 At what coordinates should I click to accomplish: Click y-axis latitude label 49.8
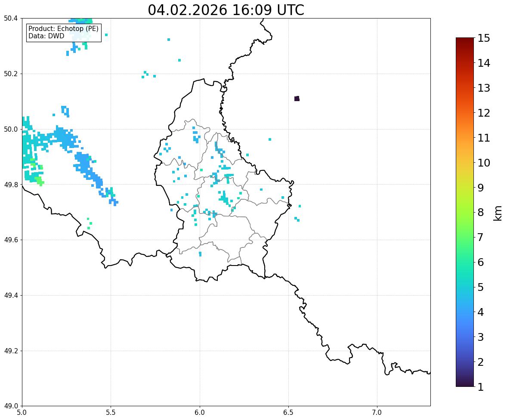[10, 185]
